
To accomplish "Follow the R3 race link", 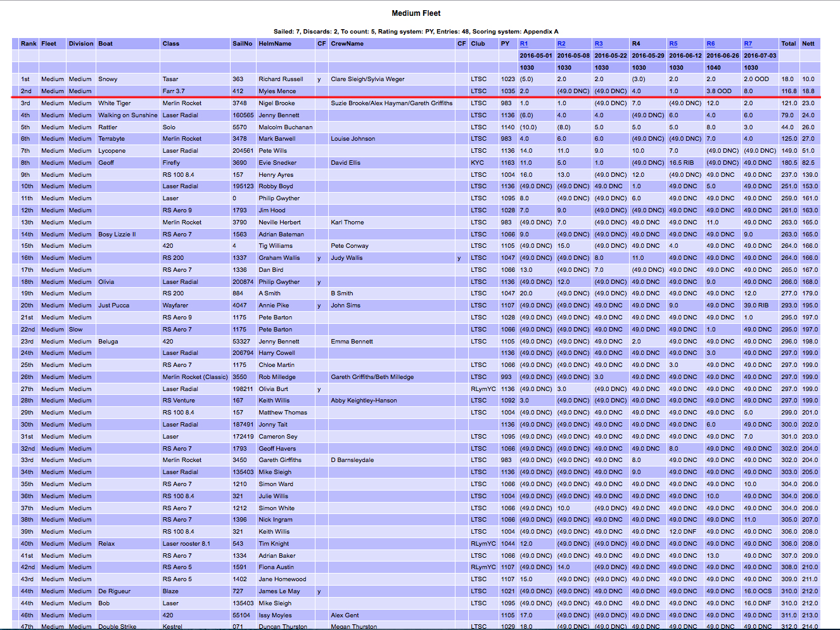I will [x=598, y=44].
